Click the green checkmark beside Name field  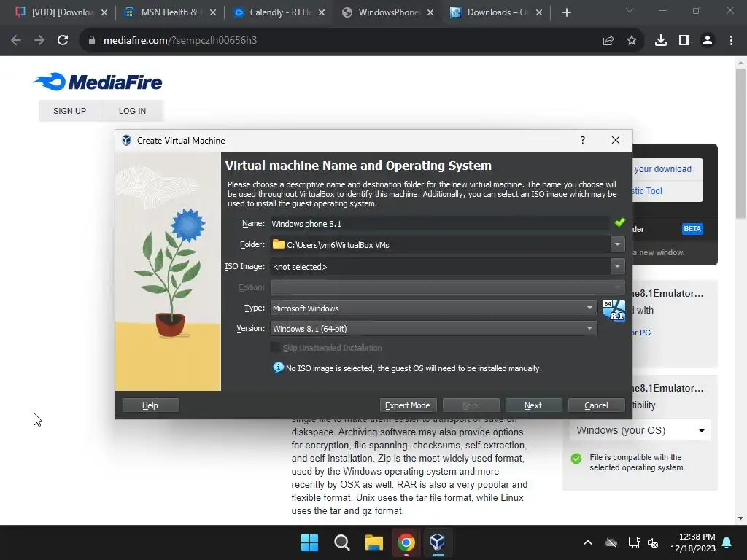(x=619, y=222)
